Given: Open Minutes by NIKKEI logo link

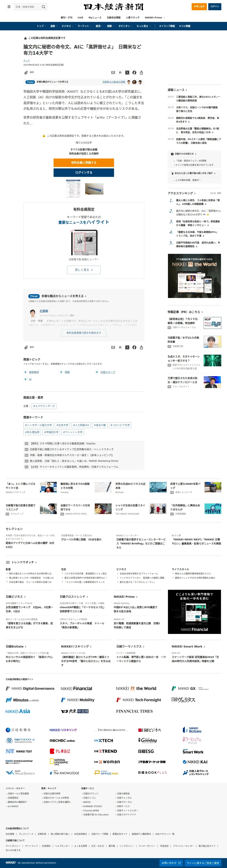Looking at the screenshot, I should pos(22,700).
